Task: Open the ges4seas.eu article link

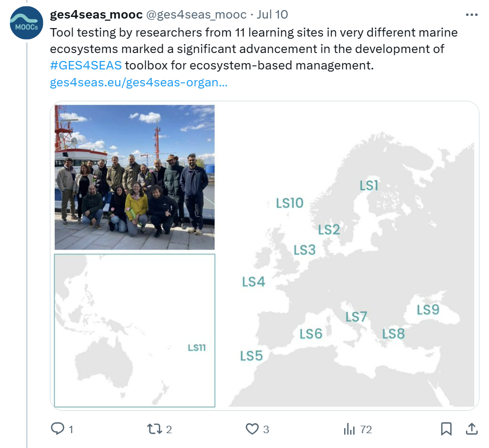Action: [138, 83]
